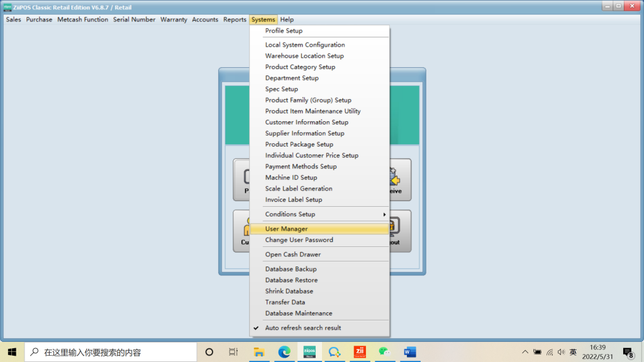Screen dimensions: 644x362
Task: Click the Task View taskbar icon
Action: pos(233,352)
